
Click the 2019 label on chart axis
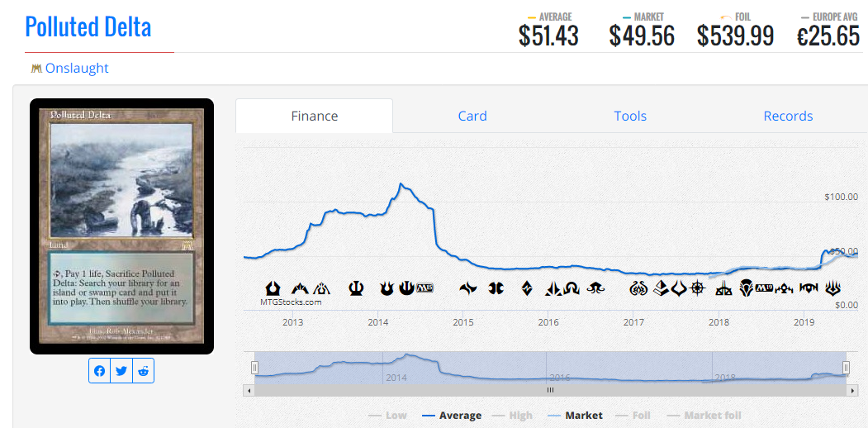(804, 322)
